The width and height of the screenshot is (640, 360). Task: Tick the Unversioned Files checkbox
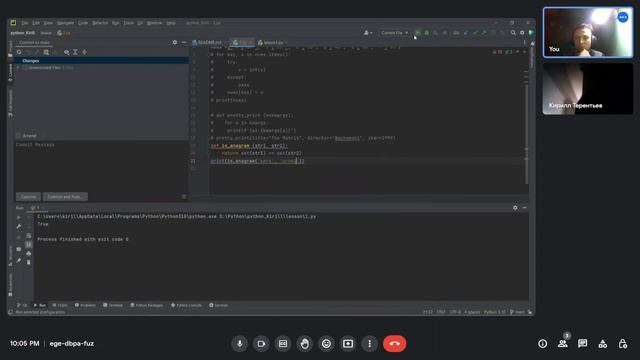coord(24,68)
